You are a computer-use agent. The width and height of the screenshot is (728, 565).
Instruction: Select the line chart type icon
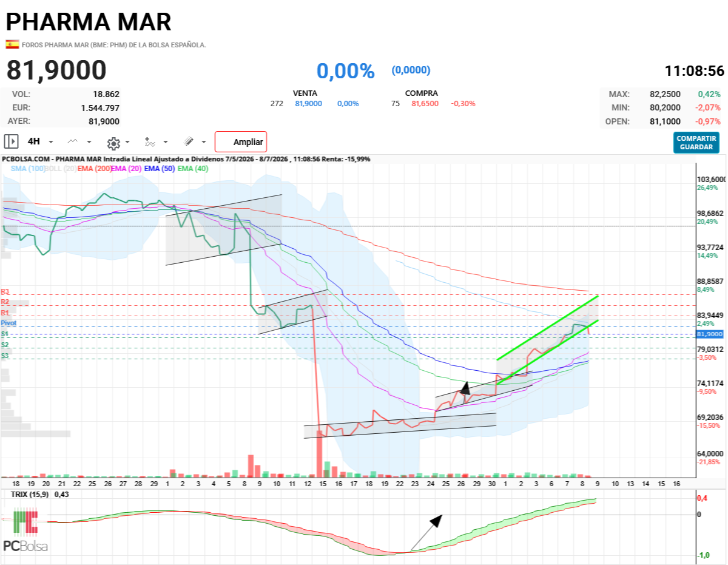[73, 141]
